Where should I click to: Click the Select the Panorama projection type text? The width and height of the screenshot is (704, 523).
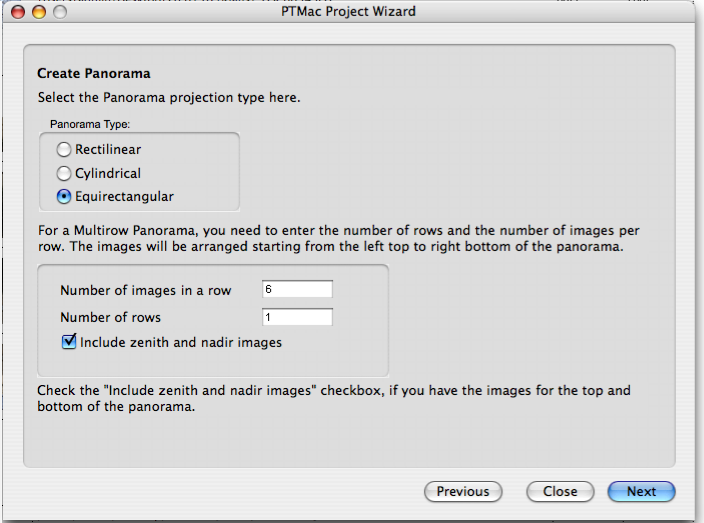tap(168, 98)
